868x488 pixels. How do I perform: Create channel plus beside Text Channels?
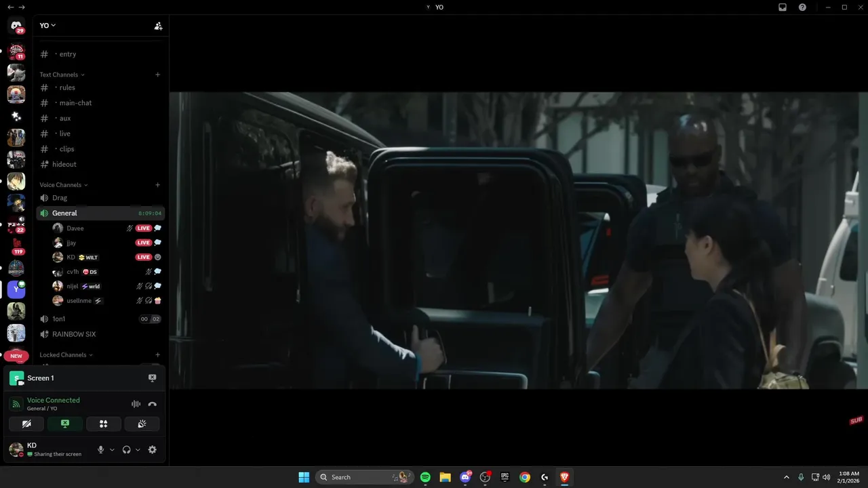tap(158, 75)
